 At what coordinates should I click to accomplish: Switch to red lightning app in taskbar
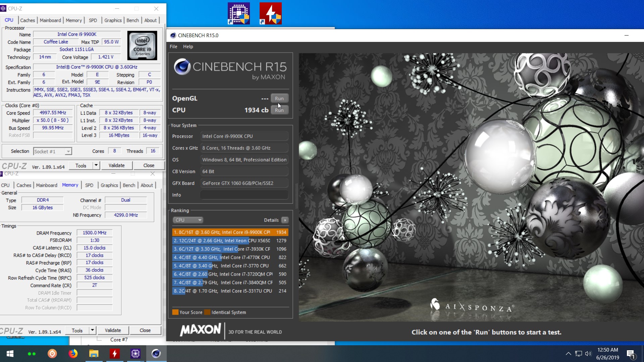tap(115, 354)
